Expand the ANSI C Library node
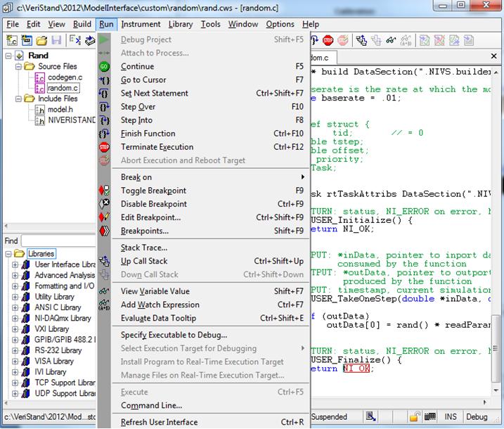Image resolution: width=504 pixels, height=429 pixels. (15, 307)
